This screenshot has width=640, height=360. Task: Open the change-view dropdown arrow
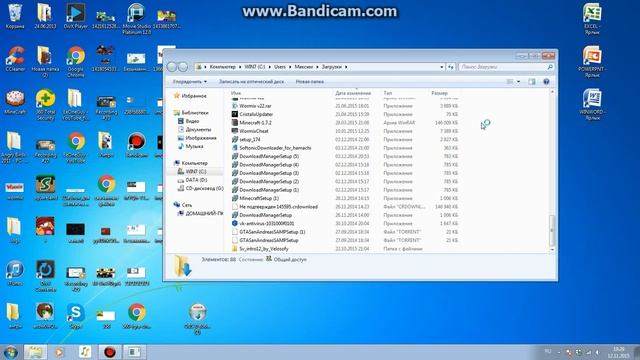pos(518,82)
